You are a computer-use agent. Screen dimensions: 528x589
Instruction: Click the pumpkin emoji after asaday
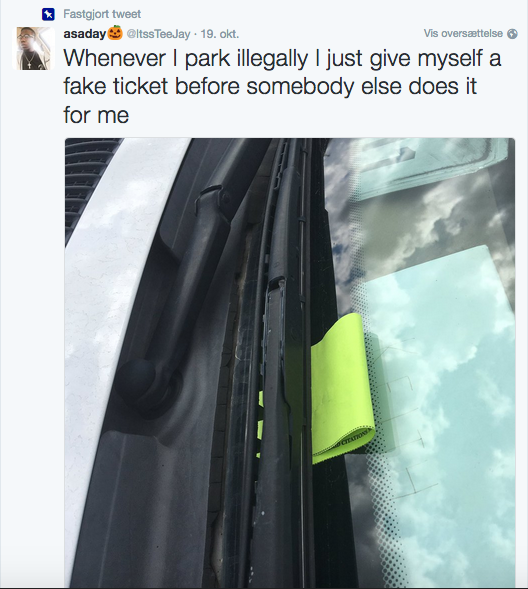115,33
